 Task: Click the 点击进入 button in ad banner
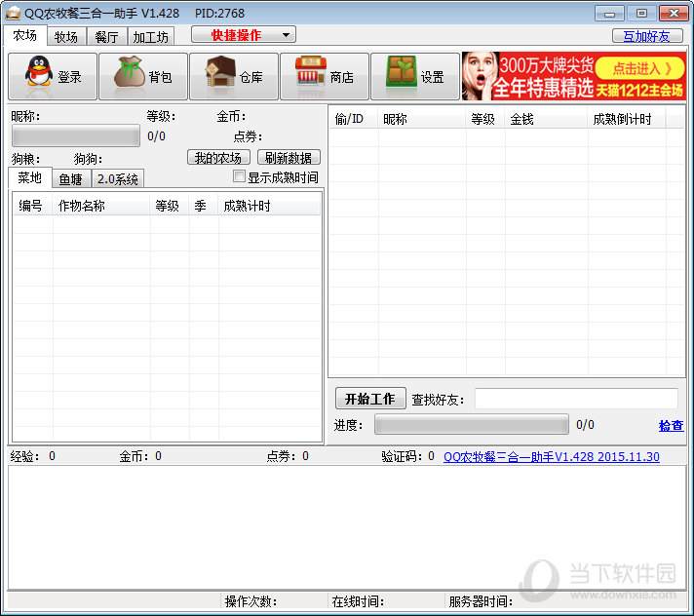point(640,68)
